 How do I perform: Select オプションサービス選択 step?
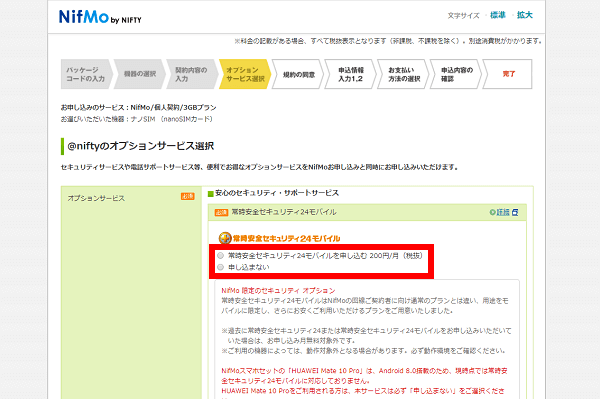[x=245, y=74]
